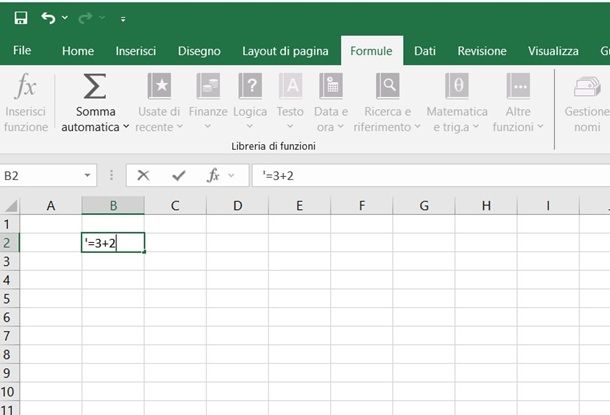
Task: Open the Logica functions icon
Action: 250,86
